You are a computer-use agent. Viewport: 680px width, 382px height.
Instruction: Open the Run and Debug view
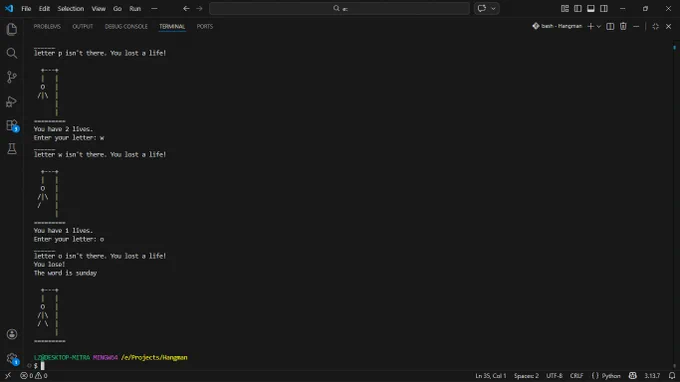pyautogui.click(x=12, y=101)
